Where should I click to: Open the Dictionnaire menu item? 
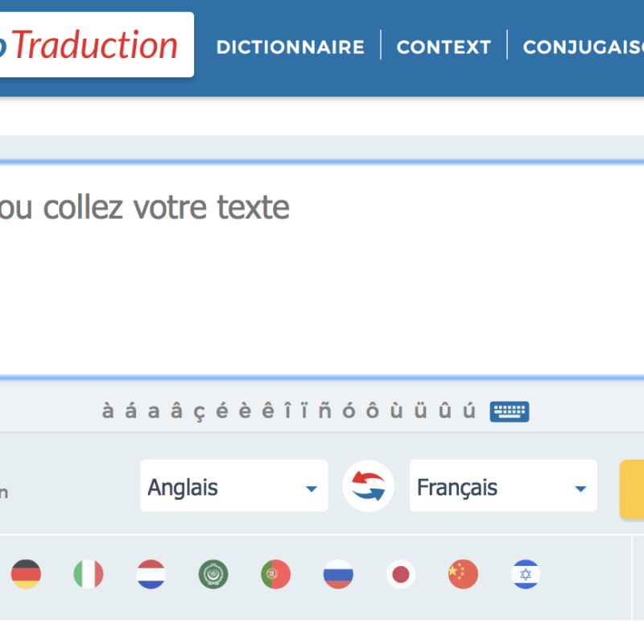290,47
